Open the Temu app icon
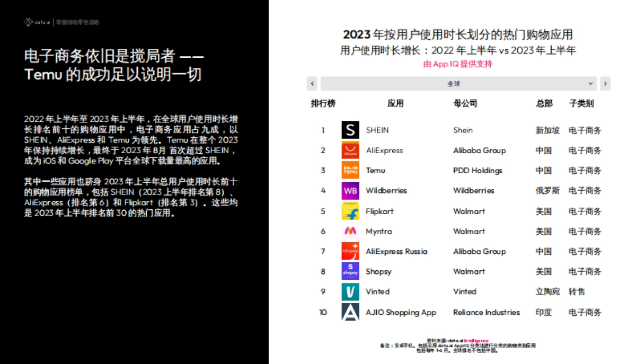 coord(350,170)
